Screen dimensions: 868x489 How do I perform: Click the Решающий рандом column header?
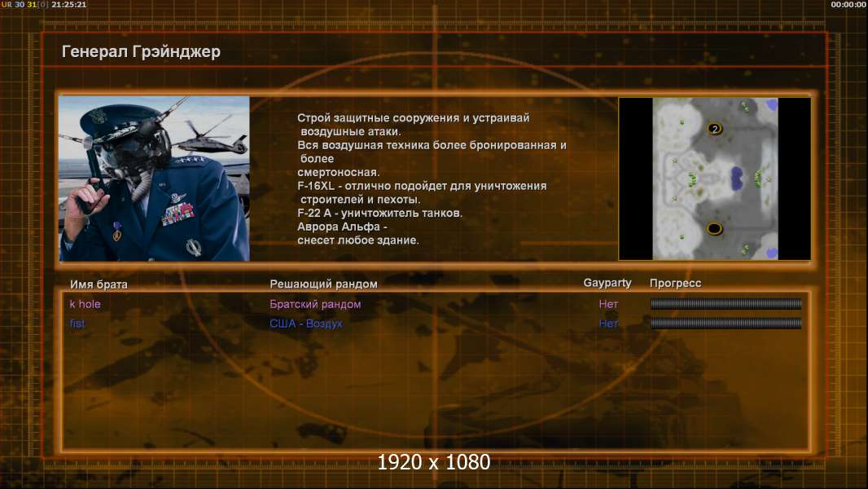tap(323, 284)
